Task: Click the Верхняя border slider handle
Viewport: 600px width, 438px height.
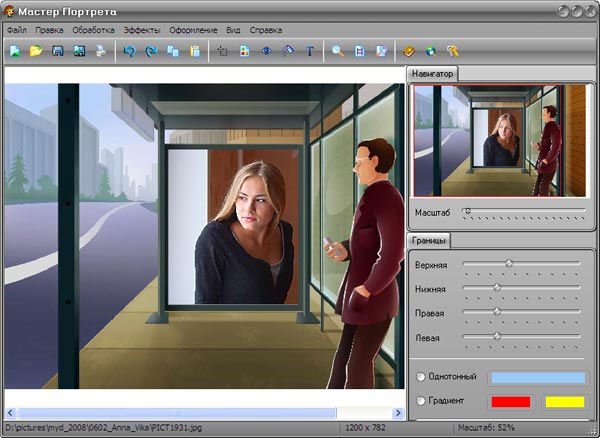Action: pos(509,264)
